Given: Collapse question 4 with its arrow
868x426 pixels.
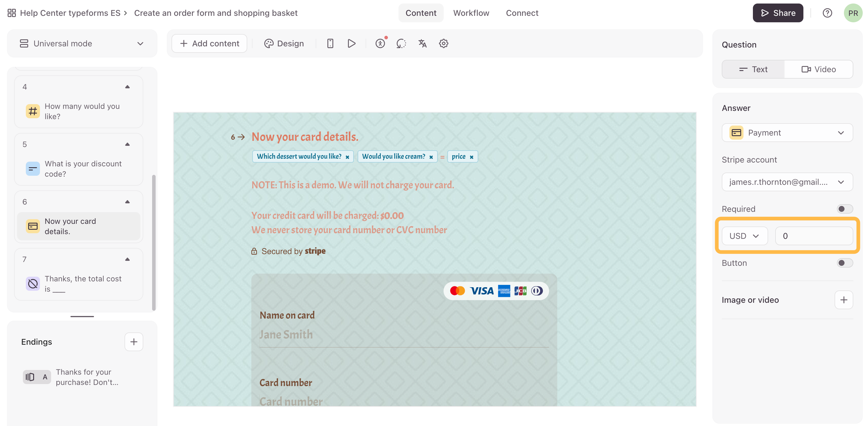Looking at the screenshot, I should pos(127,87).
